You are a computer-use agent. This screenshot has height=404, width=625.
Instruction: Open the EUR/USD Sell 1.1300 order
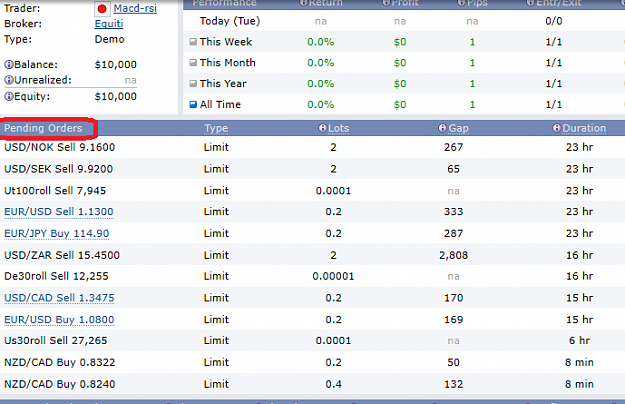click(59, 212)
